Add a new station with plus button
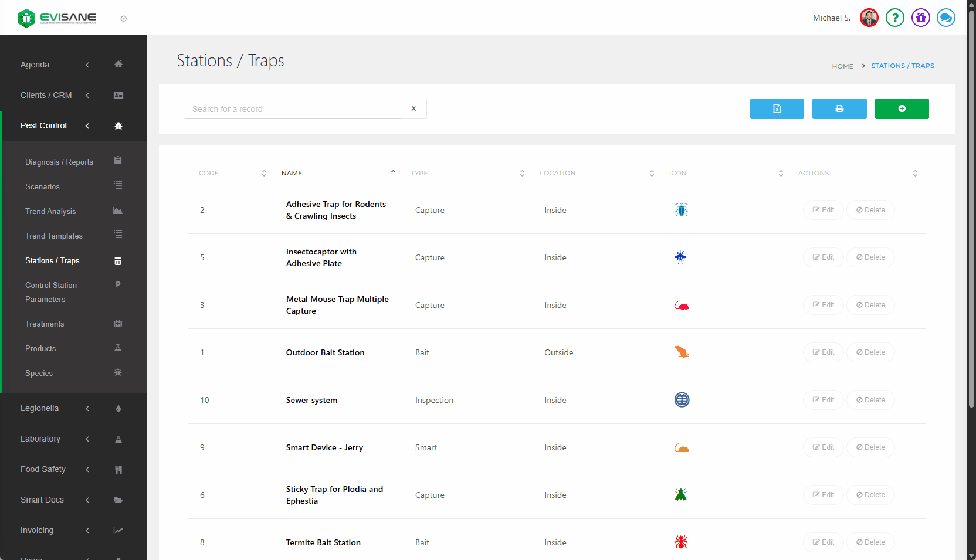Viewport: 976px width, 560px height. pyautogui.click(x=902, y=108)
